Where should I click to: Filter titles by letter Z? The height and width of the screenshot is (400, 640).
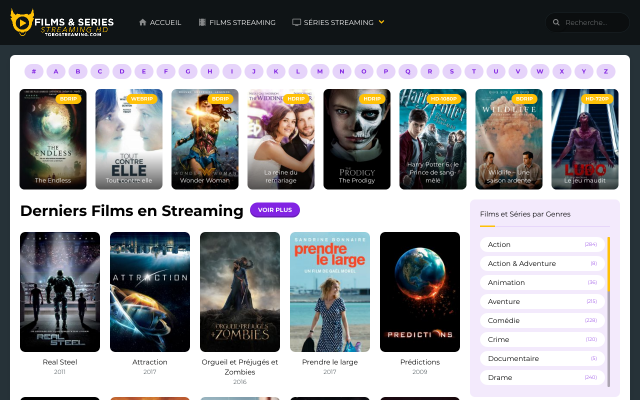click(606, 71)
